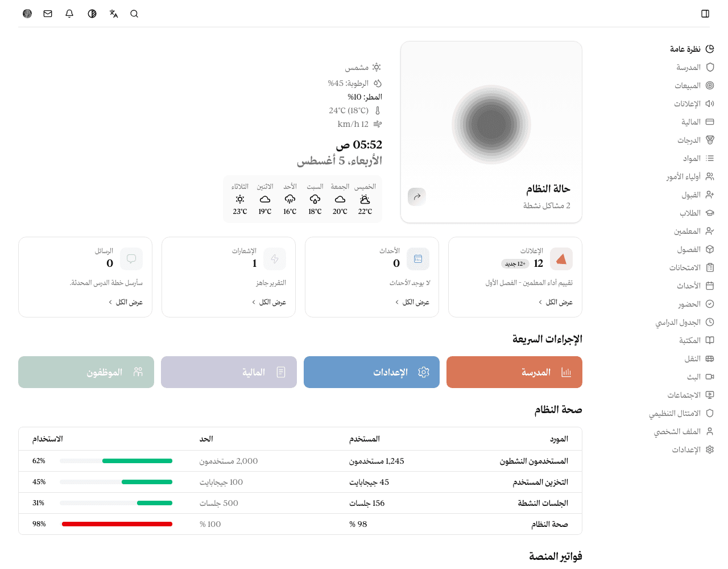Open the mail inbox icon
Screen dimensions: 728x569
click(48, 14)
